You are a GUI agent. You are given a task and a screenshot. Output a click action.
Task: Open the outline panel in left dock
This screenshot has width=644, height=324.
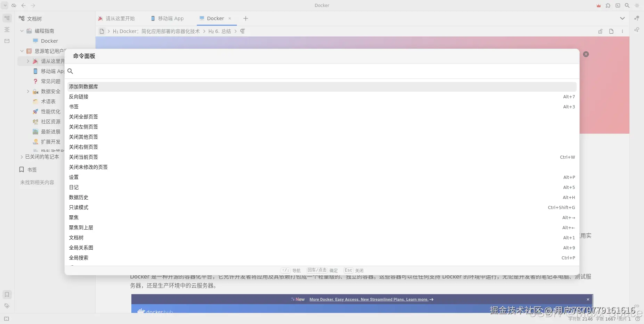(x=7, y=30)
